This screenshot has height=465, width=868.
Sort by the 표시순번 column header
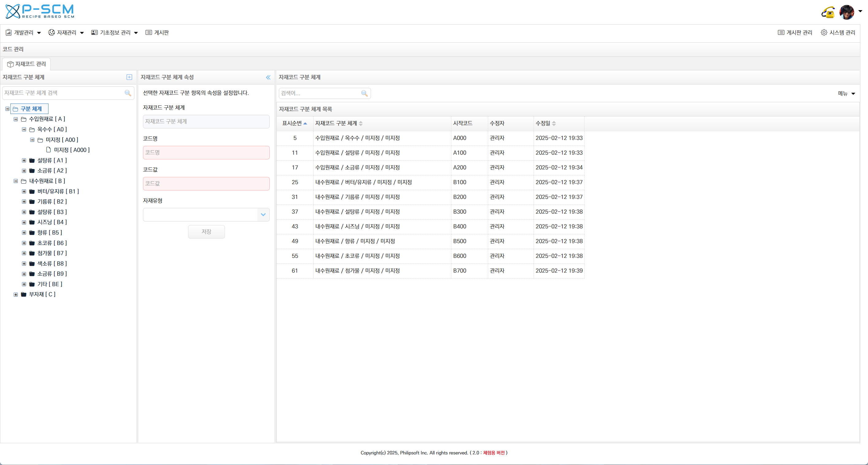(x=295, y=123)
